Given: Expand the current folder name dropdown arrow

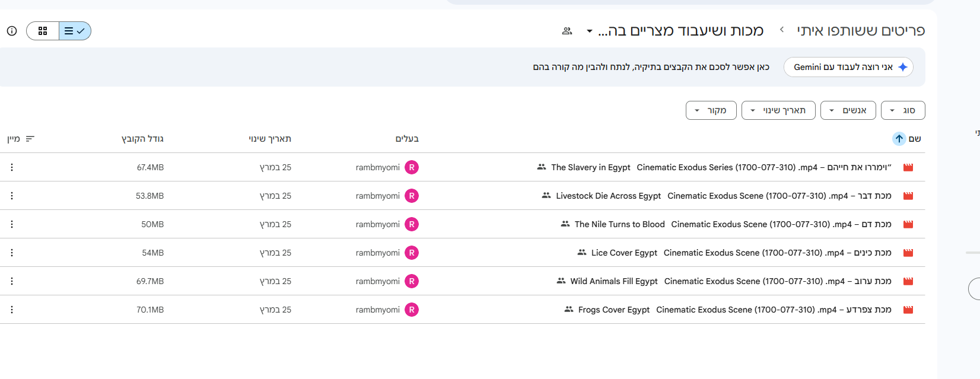Looking at the screenshot, I should (589, 31).
